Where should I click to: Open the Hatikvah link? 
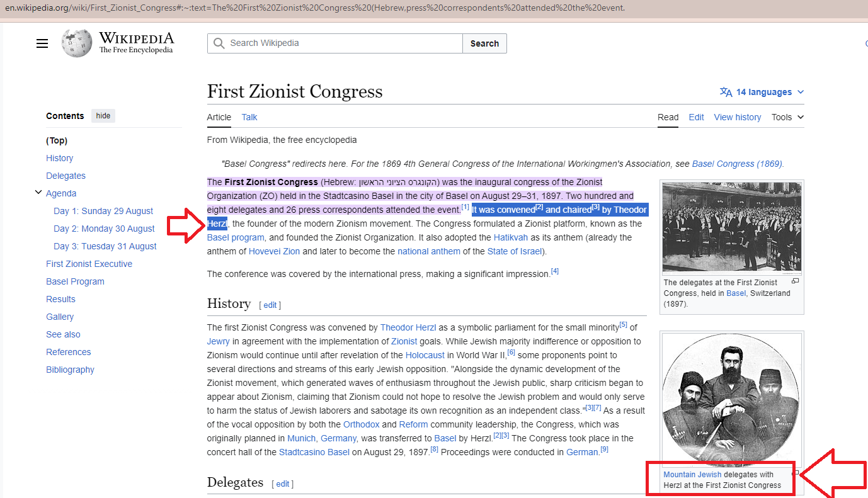tap(511, 237)
